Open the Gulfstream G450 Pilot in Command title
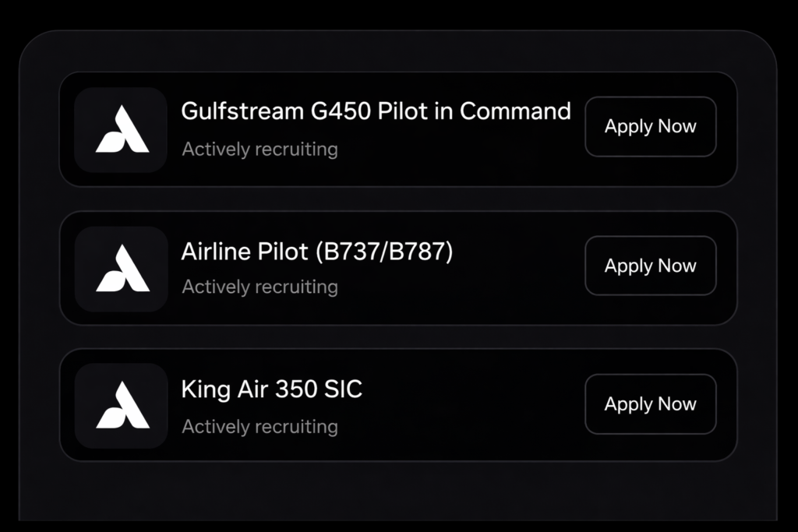The width and height of the screenshot is (798, 532). (x=376, y=111)
